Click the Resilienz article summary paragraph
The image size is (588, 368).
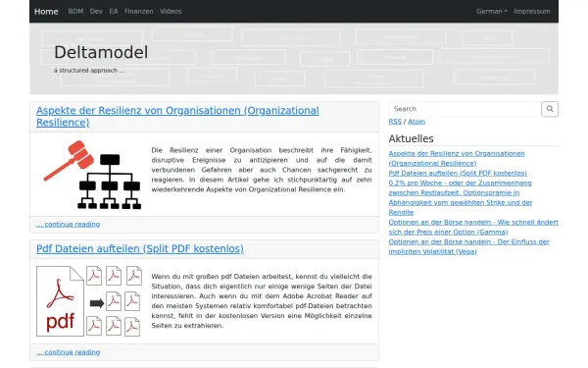tap(262, 170)
